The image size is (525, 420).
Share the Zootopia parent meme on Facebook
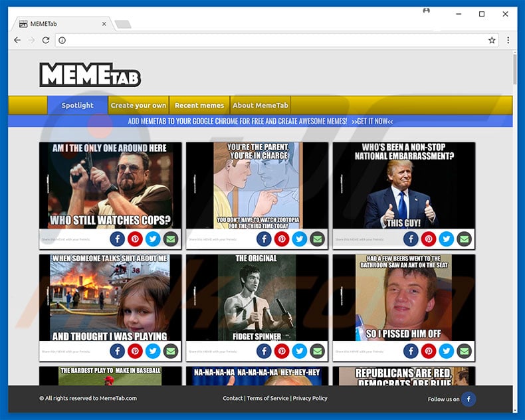264,239
